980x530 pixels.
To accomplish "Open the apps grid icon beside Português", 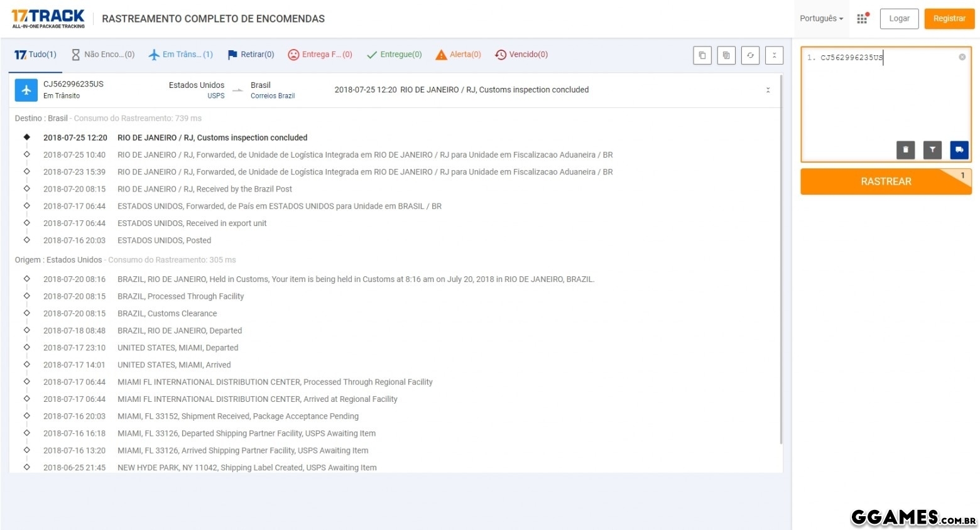I will coord(862,19).
